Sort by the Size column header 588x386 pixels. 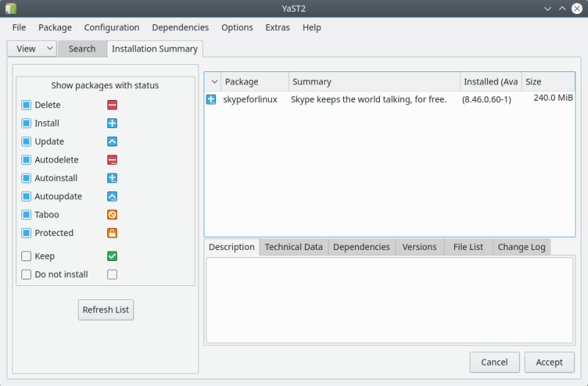548,82
